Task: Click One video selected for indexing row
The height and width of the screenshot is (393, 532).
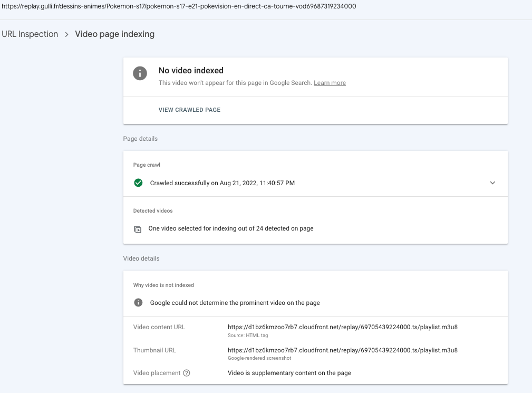Action: pyautogui.click(x=231, y=229)
